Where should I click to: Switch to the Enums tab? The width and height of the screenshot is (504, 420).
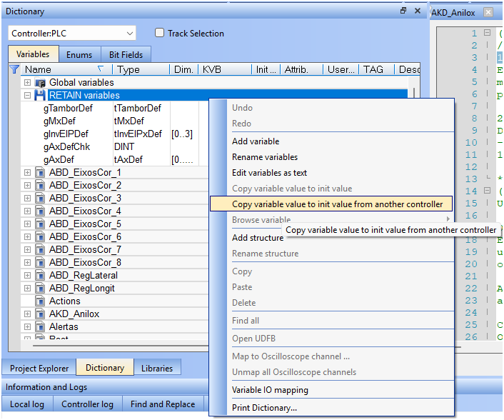pyautogui.click(x=79, y=55)
